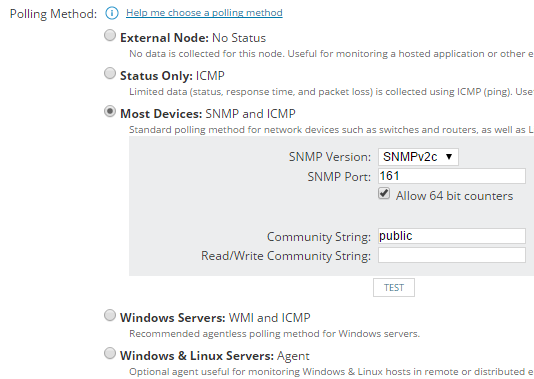Click 'Optional agent useful for monitoring' description
Image resolution: width=534 pixels, height=379 pixels.
pos(331,372)
